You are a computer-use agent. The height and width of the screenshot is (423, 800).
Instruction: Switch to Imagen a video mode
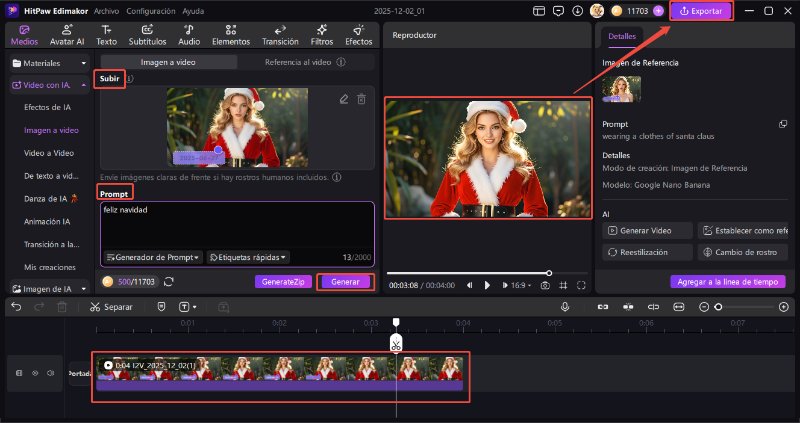click(x=168, y=62)
